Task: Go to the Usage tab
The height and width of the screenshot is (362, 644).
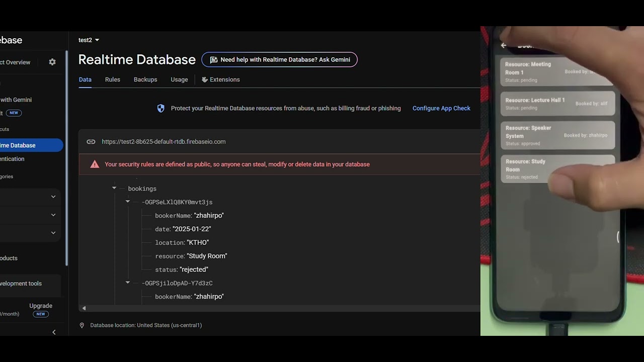Action: tap(179, 79)
